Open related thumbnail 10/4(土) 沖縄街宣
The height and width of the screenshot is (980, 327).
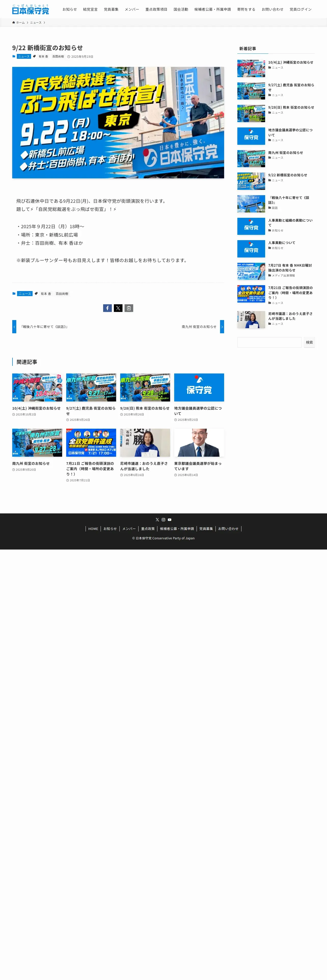tap(37, 387)
